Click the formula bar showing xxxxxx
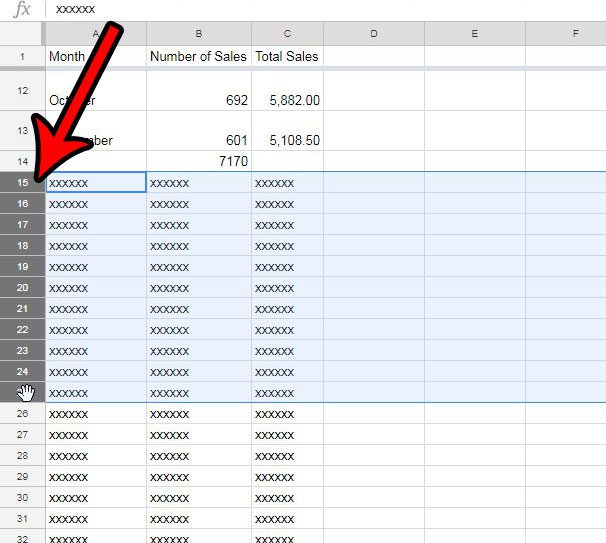Screen dimensions: 606x543 (300, 10)
